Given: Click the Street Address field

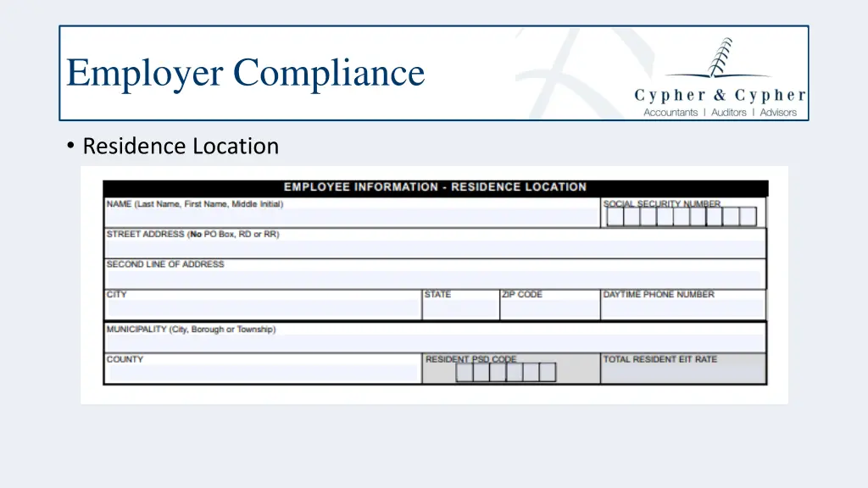Looking at the screenshot, I should click(435, 243).
